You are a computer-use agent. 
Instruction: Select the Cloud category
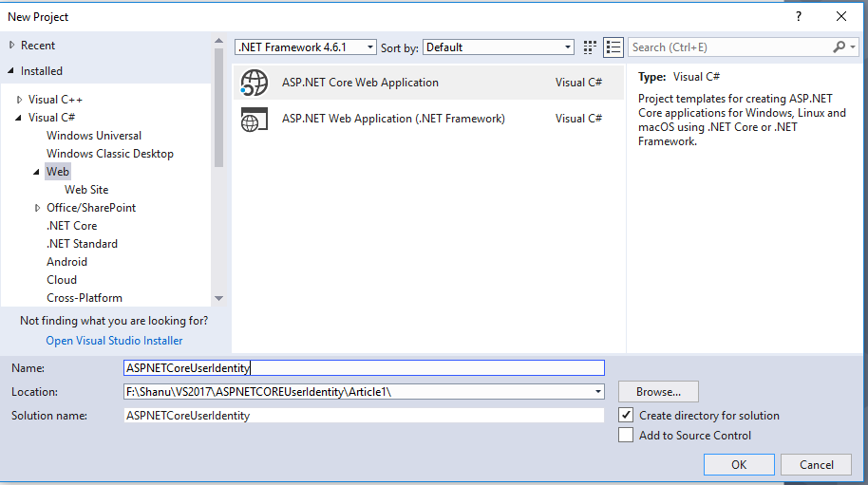click(62, 280)
